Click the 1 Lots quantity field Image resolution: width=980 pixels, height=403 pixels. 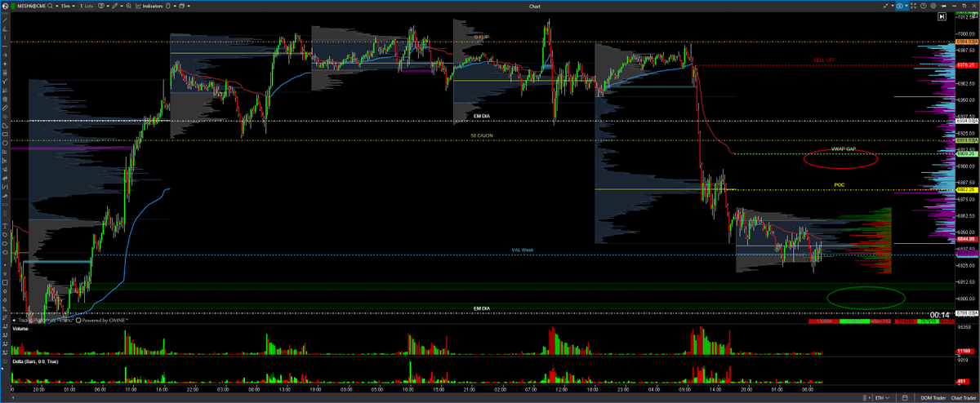87,7
